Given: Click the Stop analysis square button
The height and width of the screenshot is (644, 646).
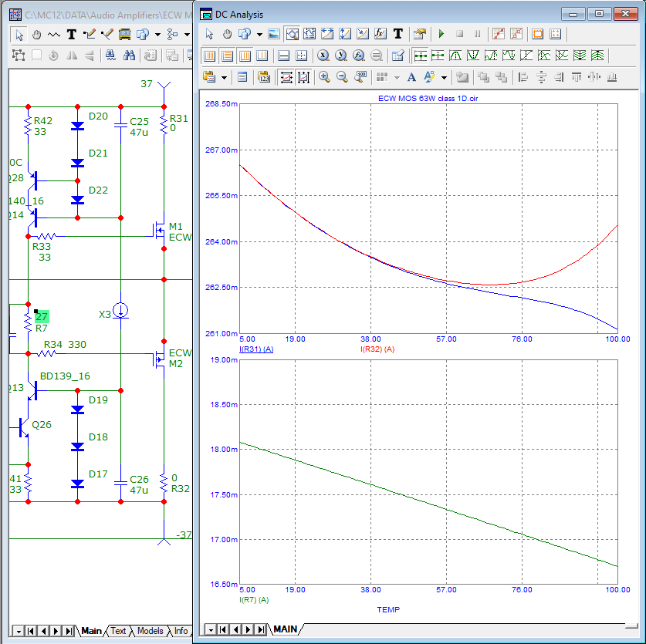Looking at the screenshot, I should tap(460, 34).
